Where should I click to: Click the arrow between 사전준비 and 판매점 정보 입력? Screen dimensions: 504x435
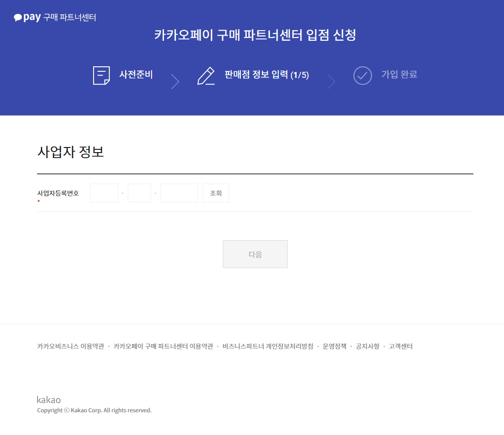pyautogui.click(x=175, y=81)
